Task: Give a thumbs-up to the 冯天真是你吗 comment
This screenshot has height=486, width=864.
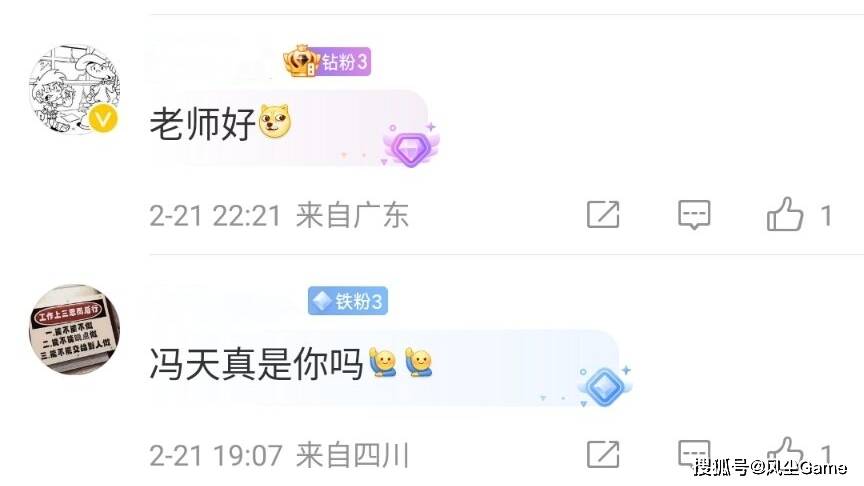Action: (x=785, y=453)
